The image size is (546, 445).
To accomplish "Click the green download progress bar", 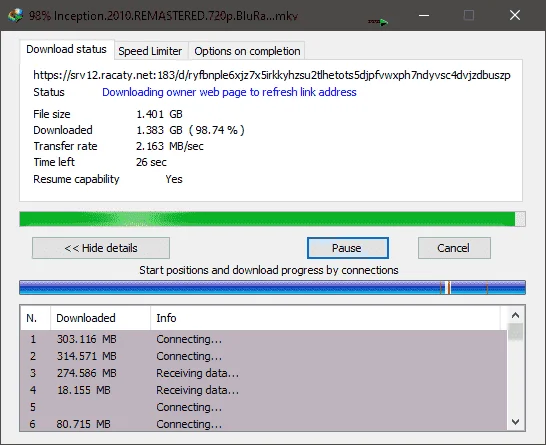I will 272,219.
